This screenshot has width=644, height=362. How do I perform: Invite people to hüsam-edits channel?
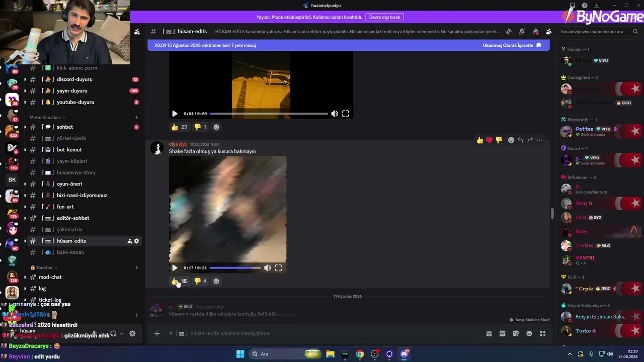(129, 241)
